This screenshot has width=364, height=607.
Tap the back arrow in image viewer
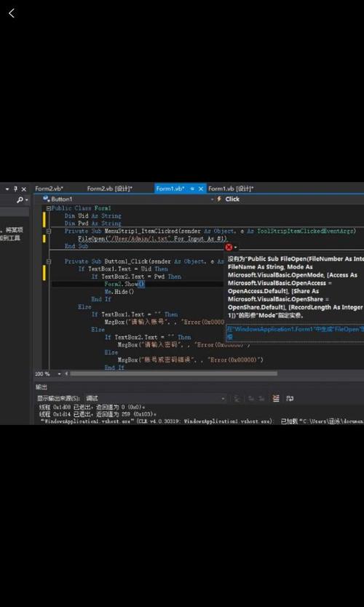tap(12, 13)
